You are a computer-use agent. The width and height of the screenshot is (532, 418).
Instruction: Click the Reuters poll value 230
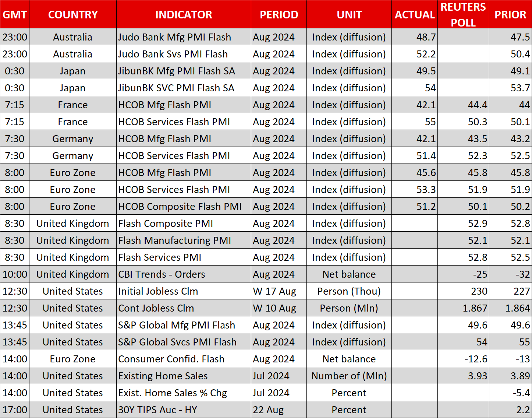click(x=479, y=291)
